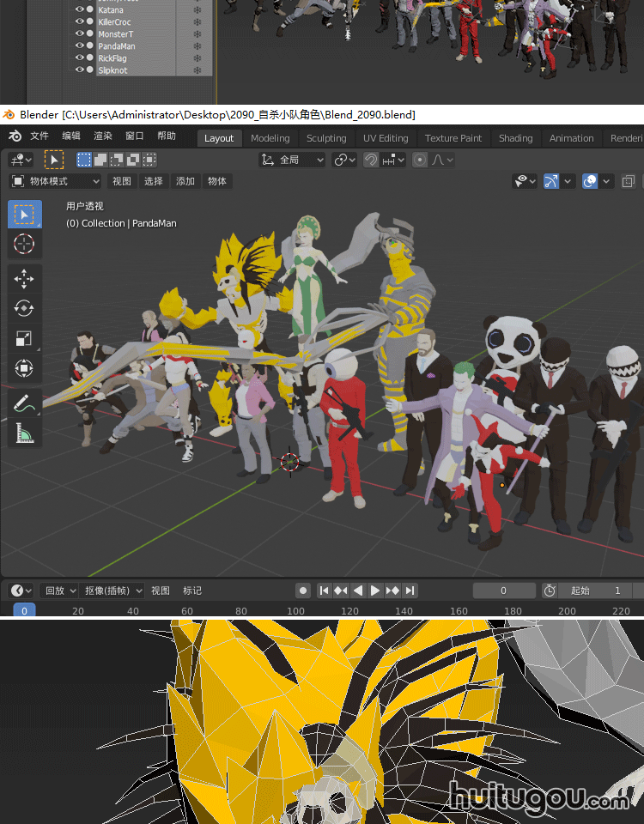Hide the PandaMan object with its eye icon
Viewport: 644px width, 824px height.
click(79, 46)
